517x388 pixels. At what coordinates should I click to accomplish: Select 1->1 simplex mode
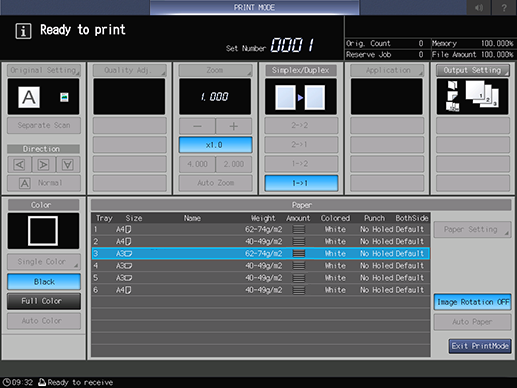pos(301,183)
